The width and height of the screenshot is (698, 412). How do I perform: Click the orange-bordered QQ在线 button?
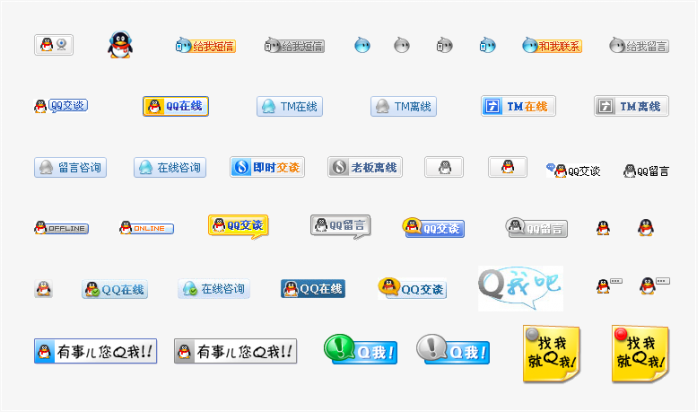tap(175, 106)
